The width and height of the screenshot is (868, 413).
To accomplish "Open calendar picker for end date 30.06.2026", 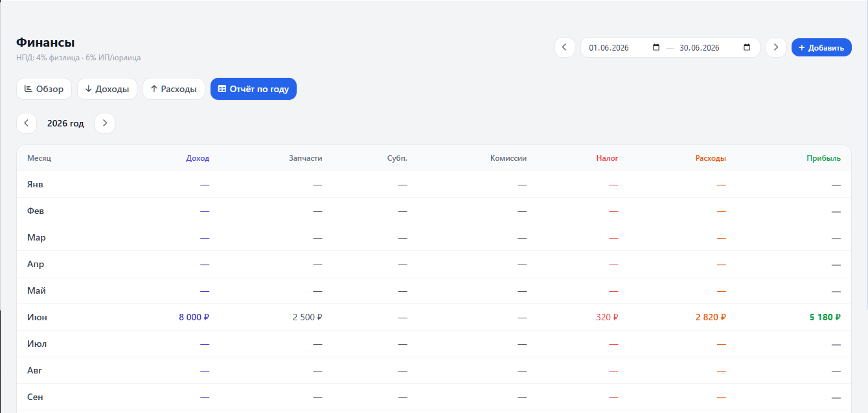I will click(747, 47).
